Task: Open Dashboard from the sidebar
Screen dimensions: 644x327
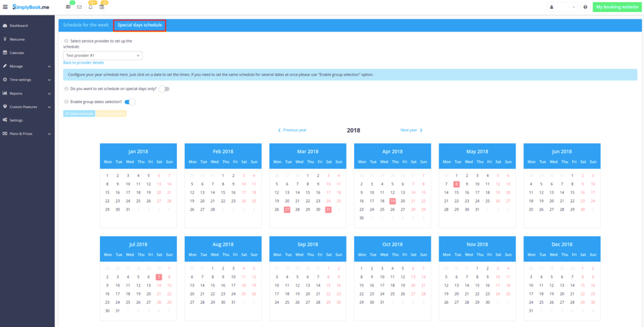Action: coord(19,26)
